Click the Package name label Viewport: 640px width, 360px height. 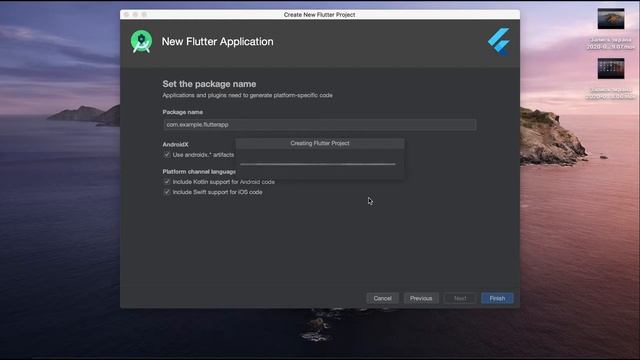[182, 112]
